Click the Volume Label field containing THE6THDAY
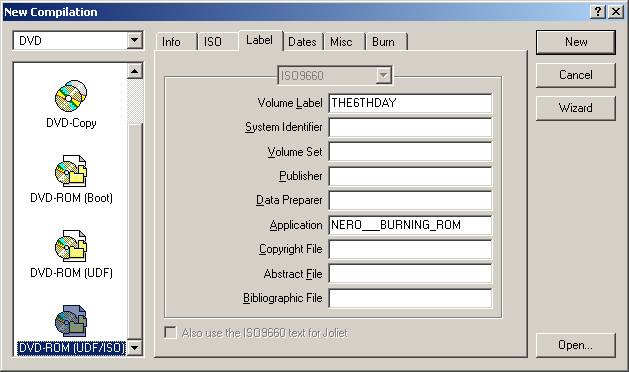 coord(410,103)
